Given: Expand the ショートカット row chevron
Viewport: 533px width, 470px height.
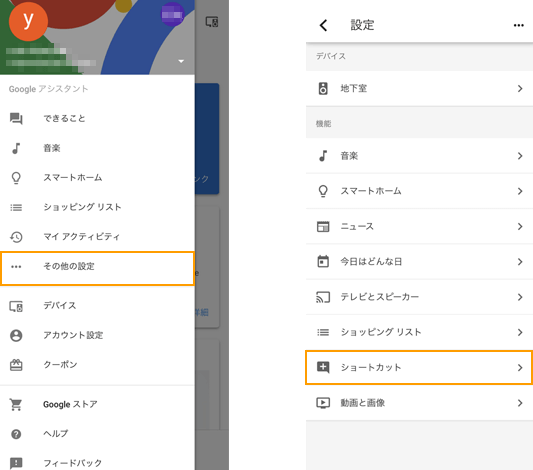Looking at the screenshot, I should pyautogui.click(x=520, y=368).
